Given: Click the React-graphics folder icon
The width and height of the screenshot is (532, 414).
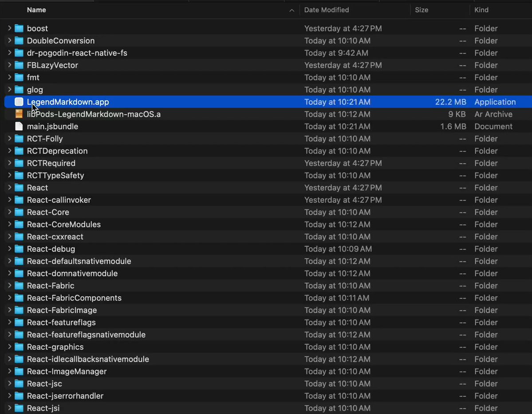Looking at the screenshot, I should point(19,347).
